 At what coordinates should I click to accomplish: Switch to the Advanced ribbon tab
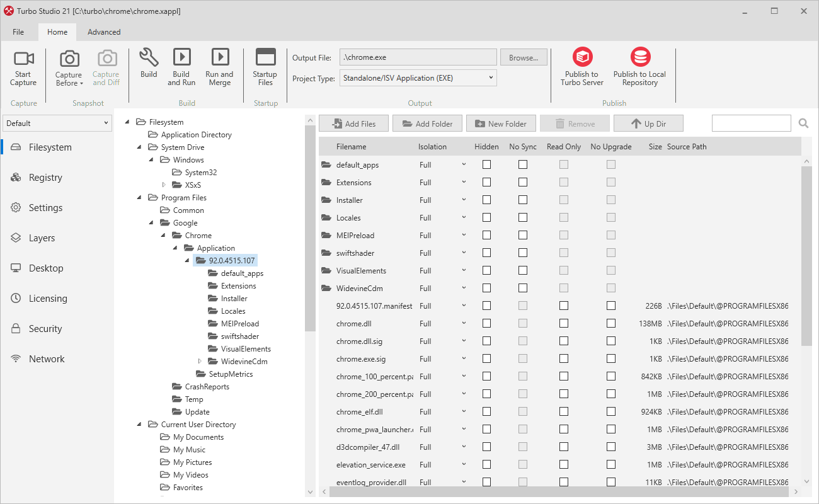[104, 32]
